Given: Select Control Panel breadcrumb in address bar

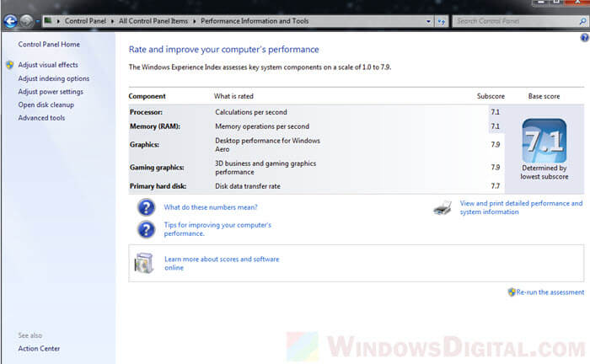Looking at the screenshot, I should pyautogui.click(x=85, y=21).
